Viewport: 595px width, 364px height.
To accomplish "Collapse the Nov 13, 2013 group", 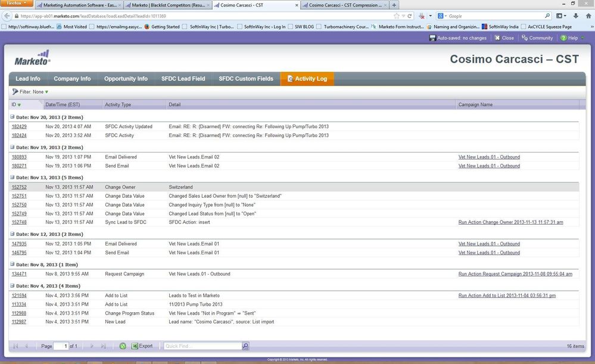I will pyautogui.click(x=13, y=178).
